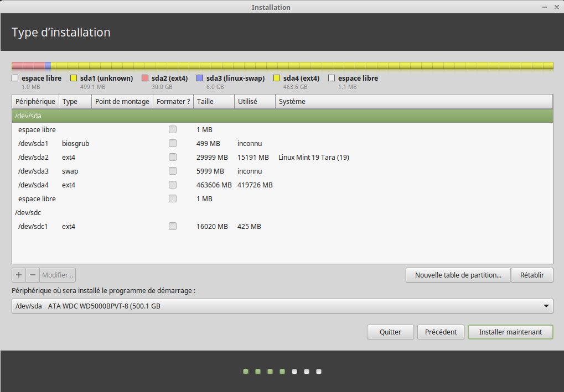Sort by the Taille column header
Viewport: 564px width, 392px height.
[213, 102]
